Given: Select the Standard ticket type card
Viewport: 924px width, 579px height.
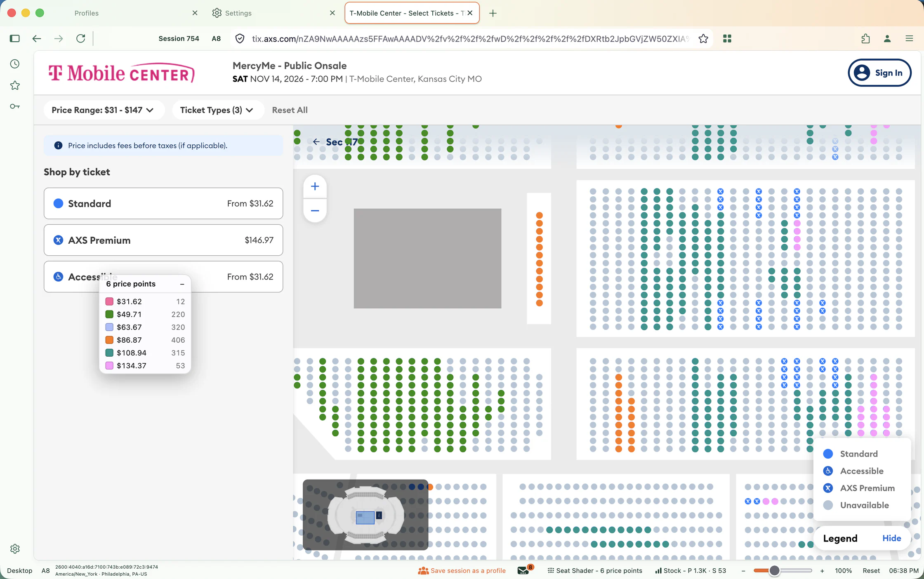Looking at the screenshot, I should [163, 203].
